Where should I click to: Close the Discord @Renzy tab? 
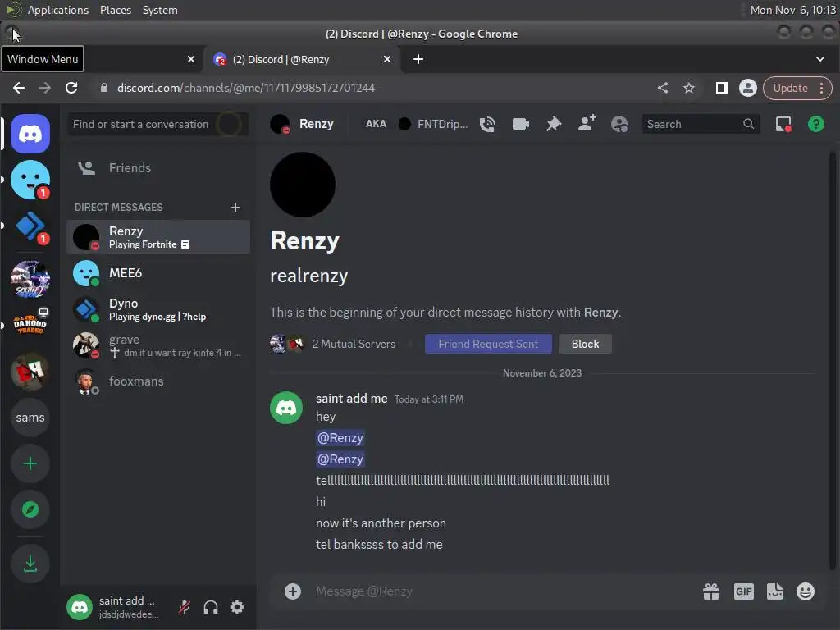click(x=387, y=59)
